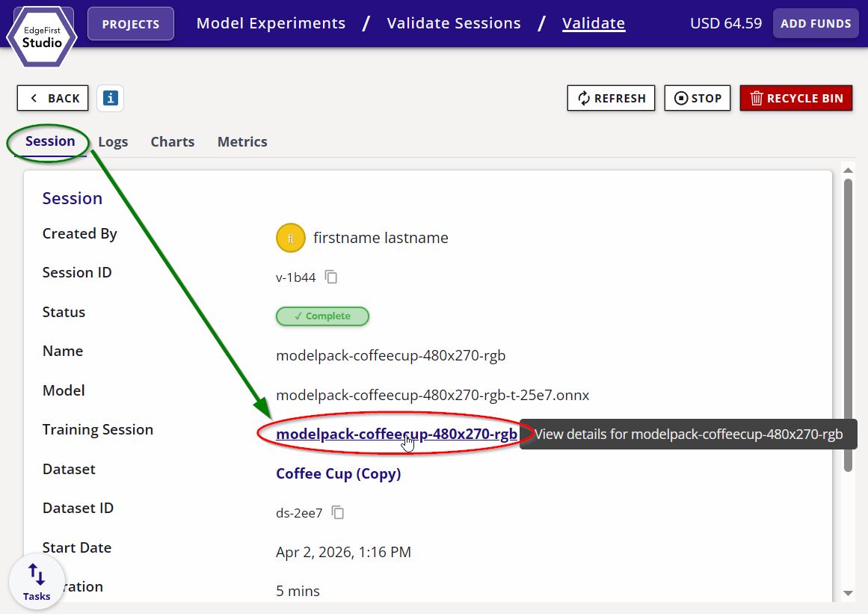
Task: Click Add Funds button
Action: pyautogui.click(x=815, y=23)
